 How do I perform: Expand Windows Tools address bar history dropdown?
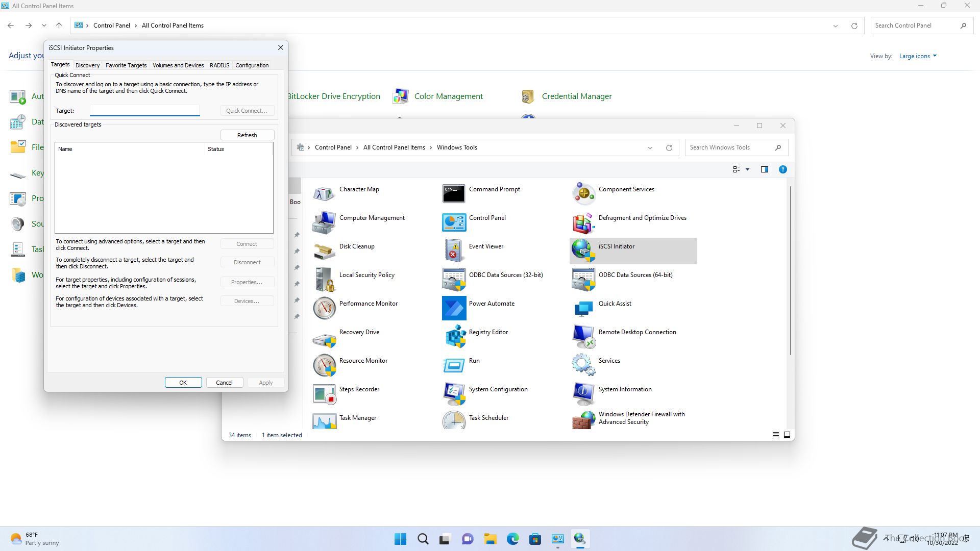650,148
